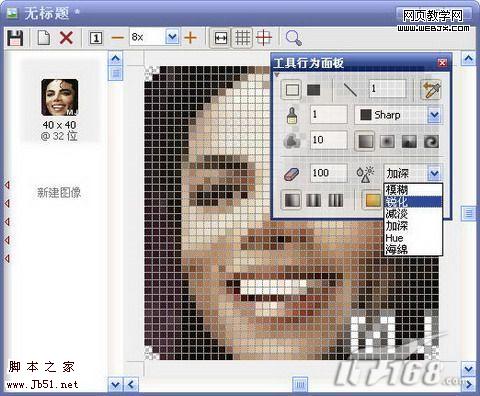Click the eraser opacity 100 field
Screen dimensions: 480x396
(329, 173)
